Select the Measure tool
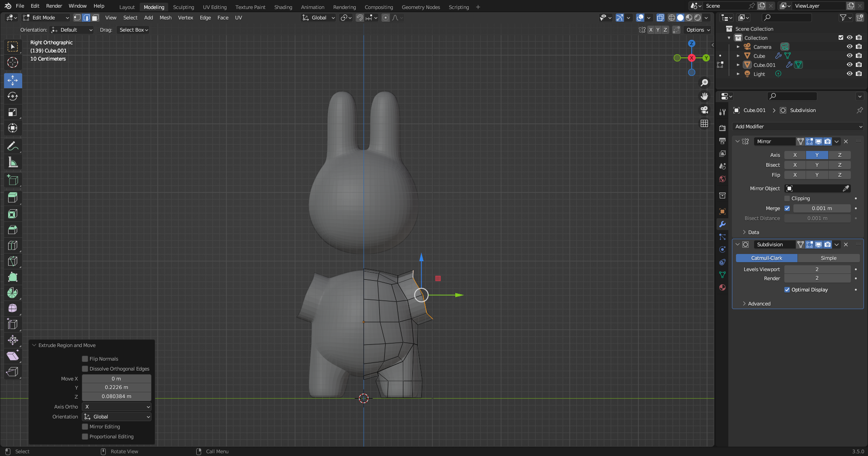868x456 pixels. [13, 162]
